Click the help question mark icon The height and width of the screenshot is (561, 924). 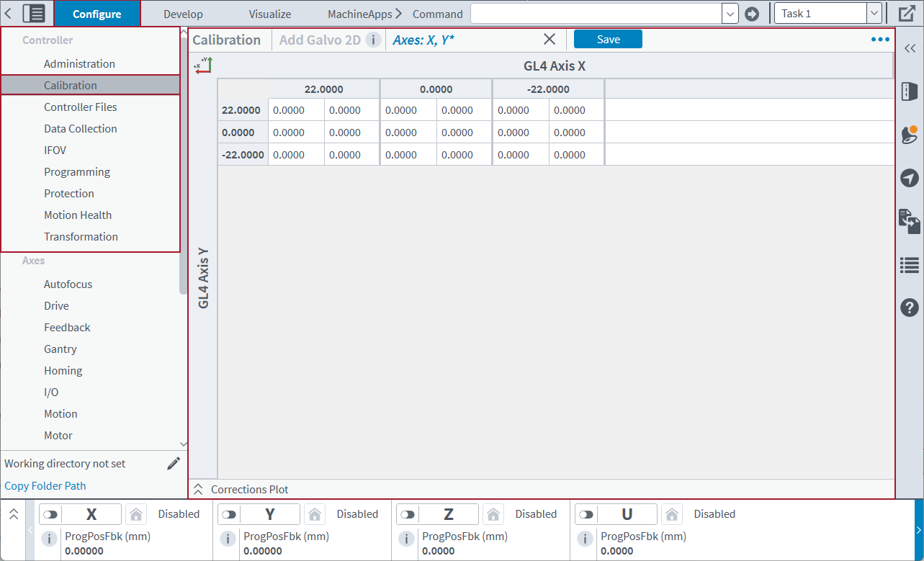[x=910, y=308]
